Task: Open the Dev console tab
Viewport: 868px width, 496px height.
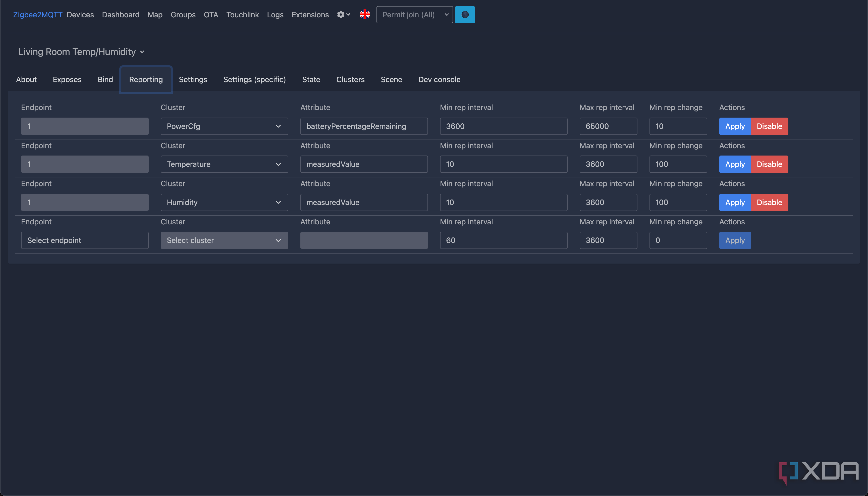Action: coord(439,79)
